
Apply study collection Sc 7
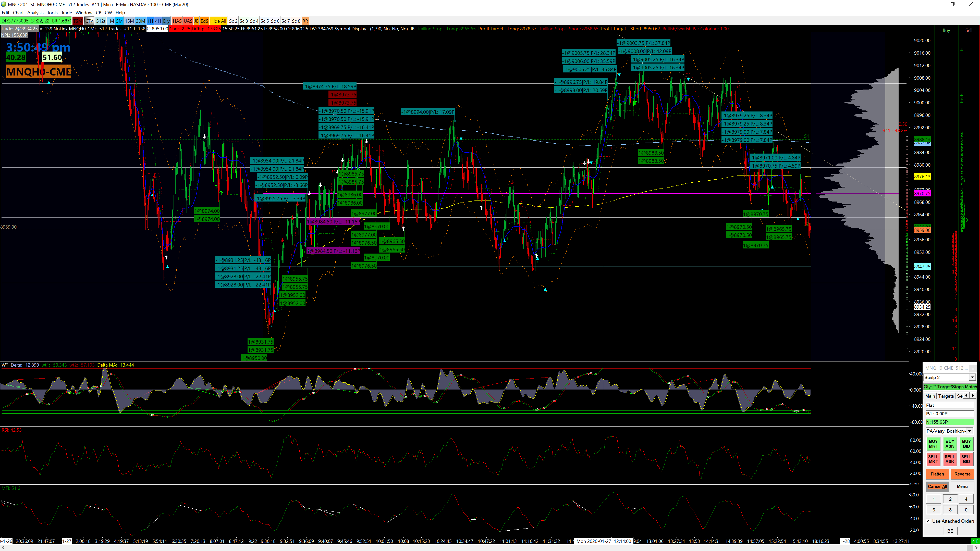pos(285,21)
